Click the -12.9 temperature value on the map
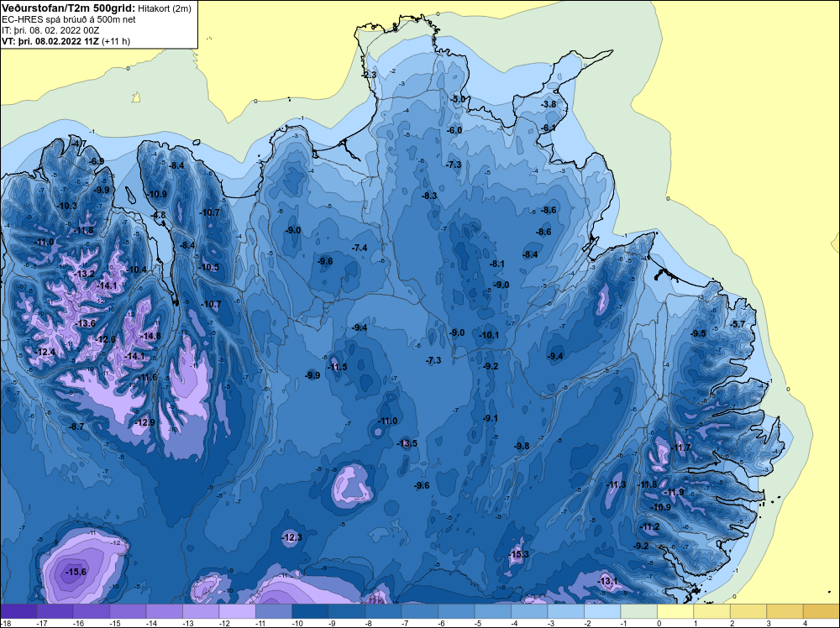840x628 pixels. click(x=144, y=422)
